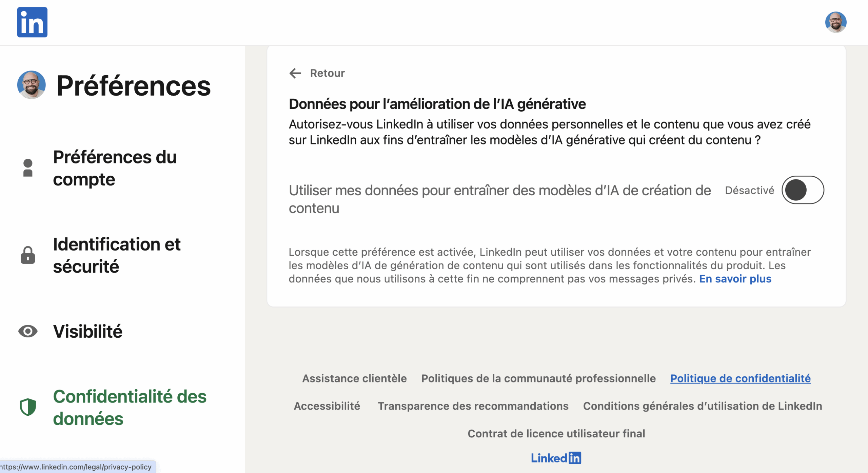Click the green shield icon
This screenshot has width=868, height=473.
[28, 407]
